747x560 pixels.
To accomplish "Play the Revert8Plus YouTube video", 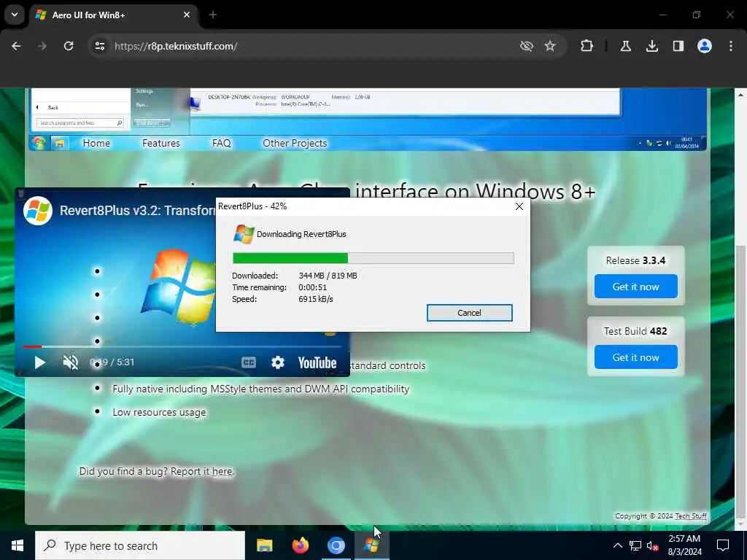I will click(x=40, y=362).
